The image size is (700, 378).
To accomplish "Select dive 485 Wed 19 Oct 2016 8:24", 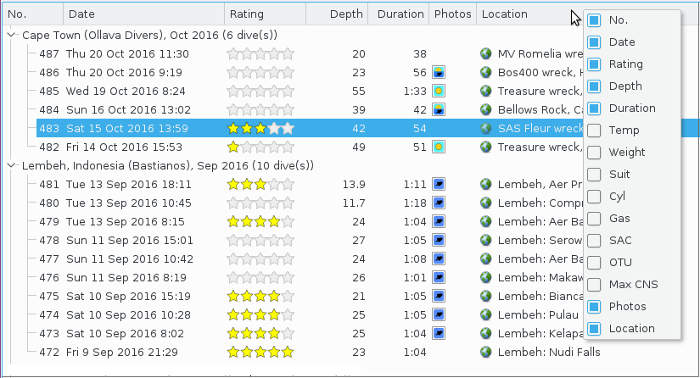I will [112, 91].
